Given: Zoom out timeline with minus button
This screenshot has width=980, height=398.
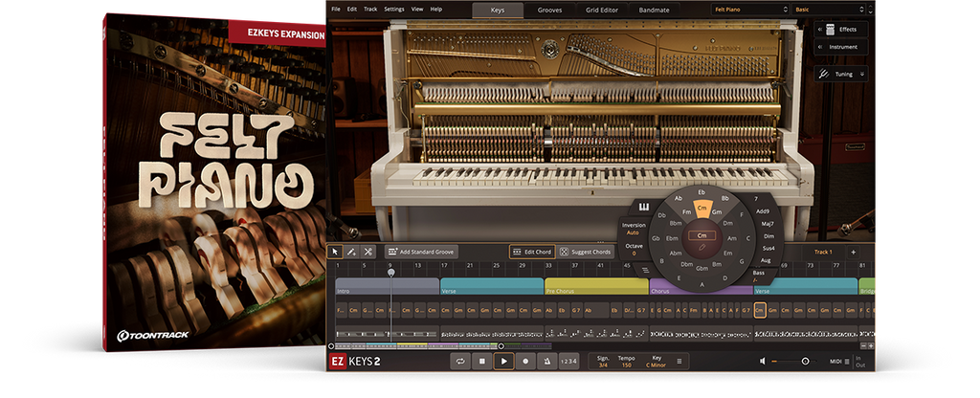Looking at the screenshot, I should 864,345.
